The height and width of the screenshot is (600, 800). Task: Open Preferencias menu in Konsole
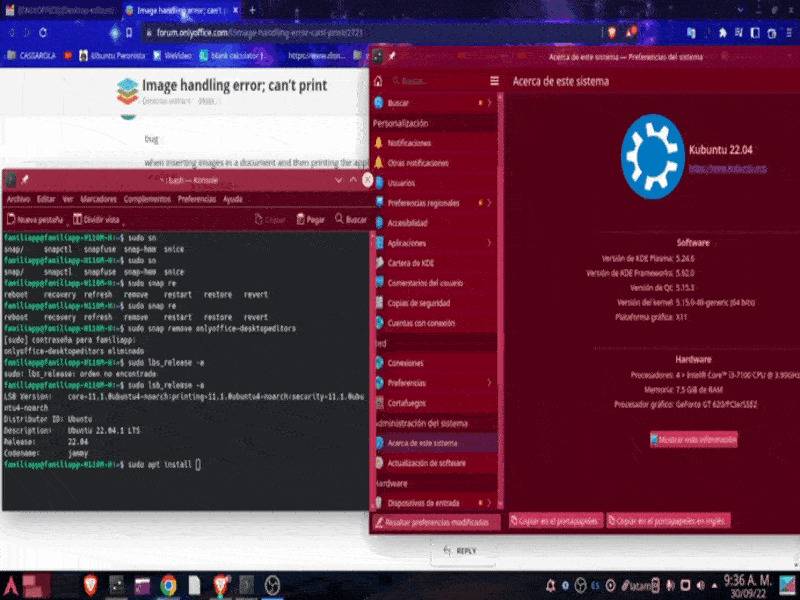pos(196,199)
